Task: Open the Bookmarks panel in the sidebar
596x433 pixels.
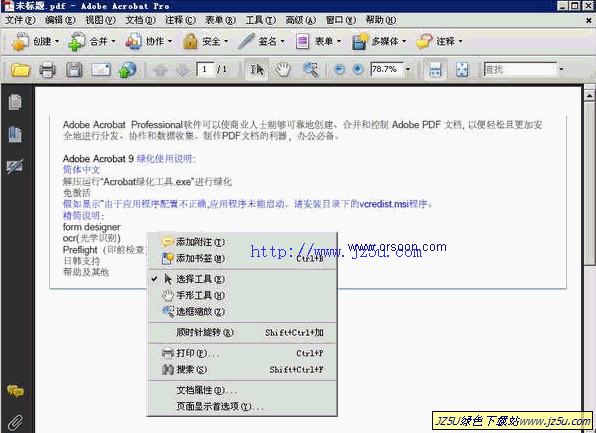Action: point(15,134)
